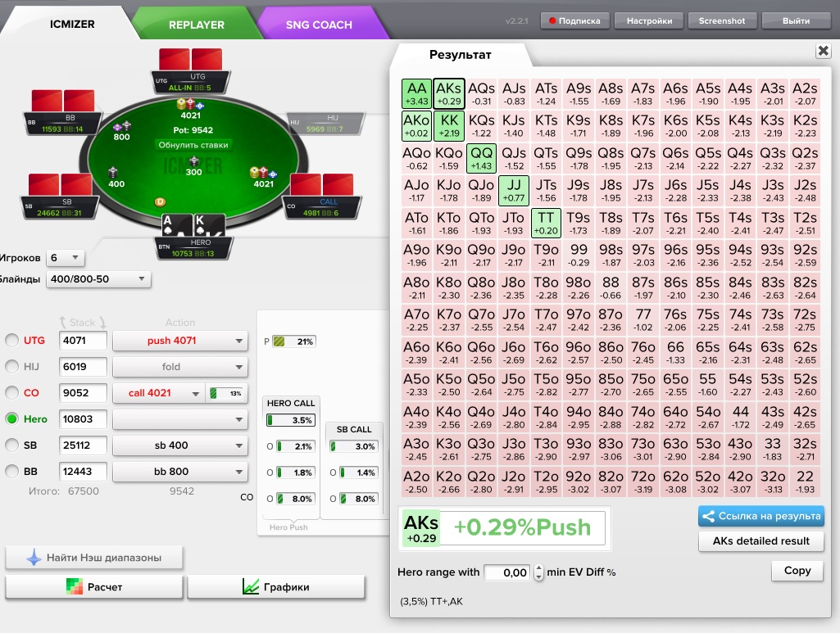Click the SB stack field 25112
This screenshot has width=840, height=633.
tap(83, 445)
